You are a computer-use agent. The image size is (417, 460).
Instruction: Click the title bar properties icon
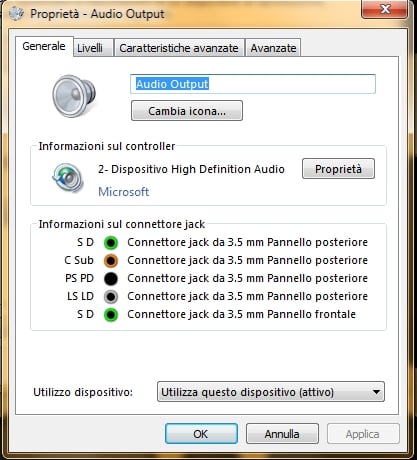tap(16, 14)
